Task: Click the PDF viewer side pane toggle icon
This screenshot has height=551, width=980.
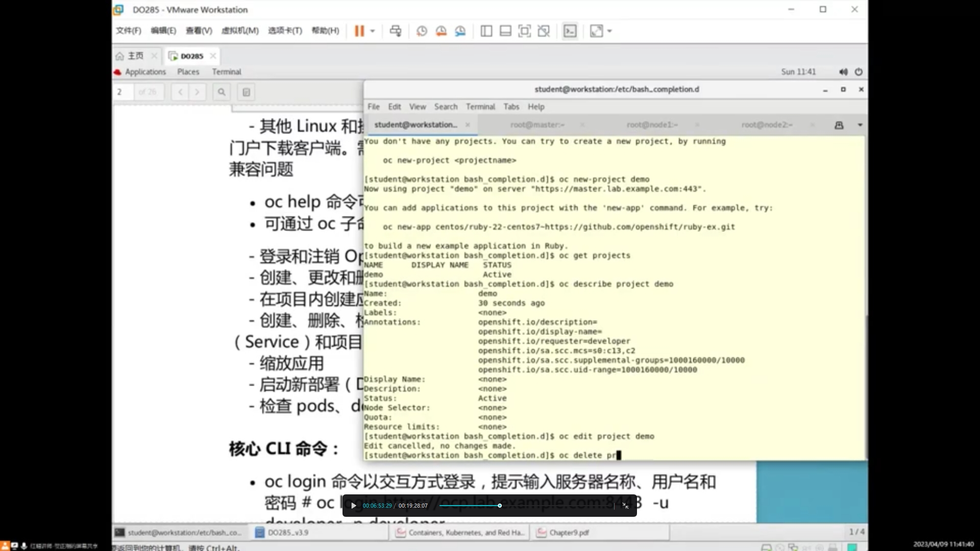Action: coord(246,92)
